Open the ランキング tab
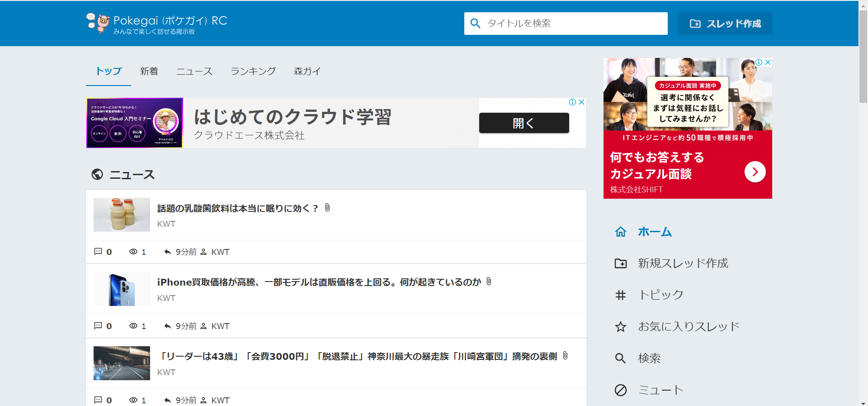The height and width of the screenshot is (406, 868). pyautogui.click(x=253, y=72)
